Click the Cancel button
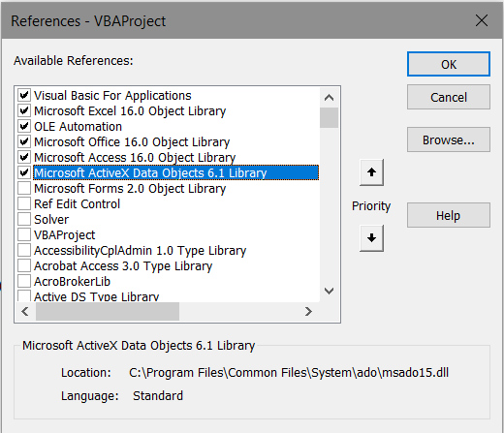This screenshot has height=433, width=504. (449, 97)
